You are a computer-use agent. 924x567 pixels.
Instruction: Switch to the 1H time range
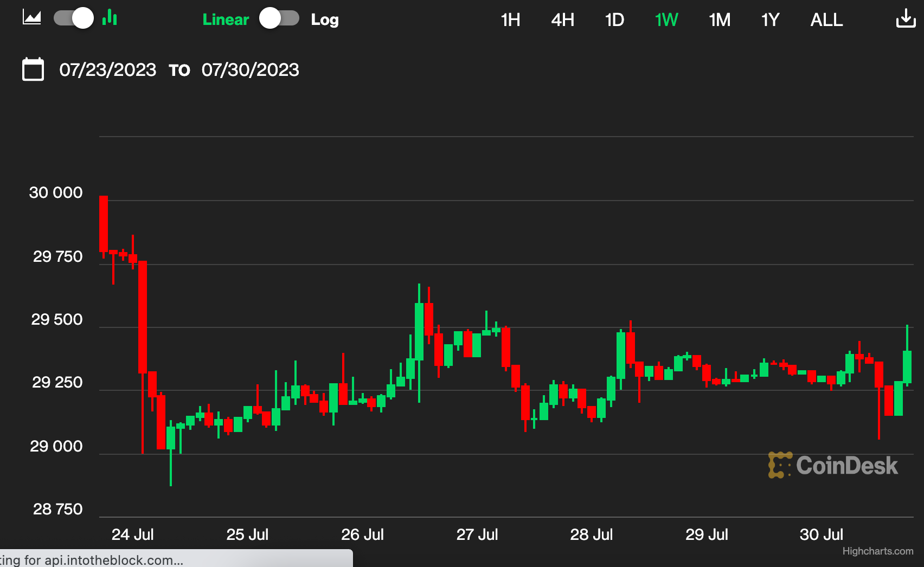510,20
